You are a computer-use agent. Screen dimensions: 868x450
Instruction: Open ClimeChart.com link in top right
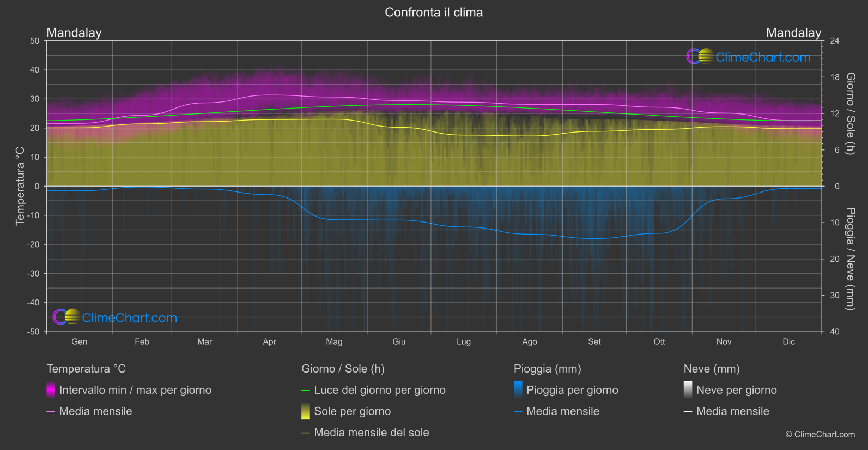pos(763,57)
